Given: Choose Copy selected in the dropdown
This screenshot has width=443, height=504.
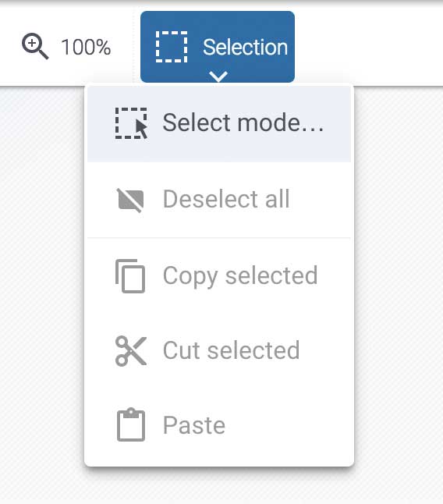Looking at the screenshot, I should coord(219,275).
